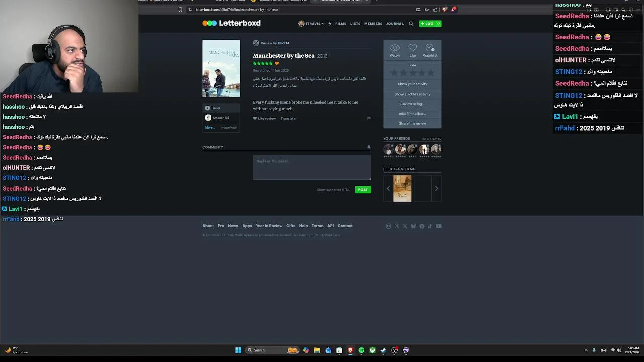The width and height of the screenshot is (644, 362).
Task: Open the LISTS menu item
Action: coord(355,24)
